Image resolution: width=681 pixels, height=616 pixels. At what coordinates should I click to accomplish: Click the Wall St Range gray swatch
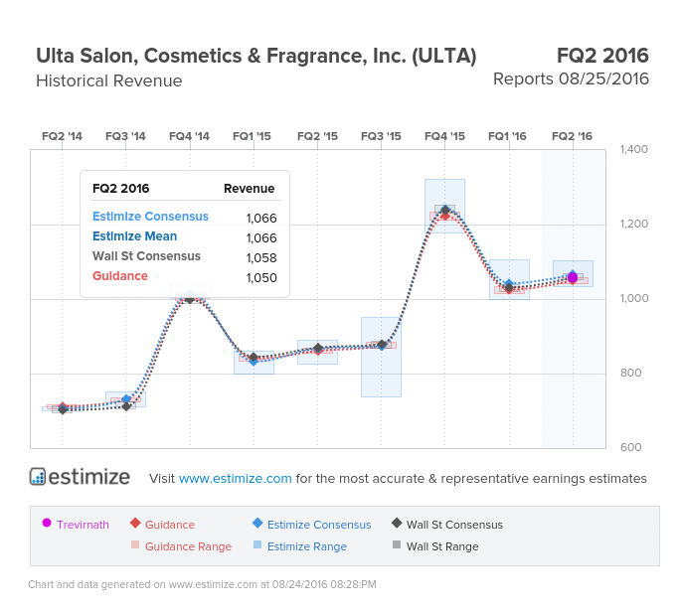397,544
